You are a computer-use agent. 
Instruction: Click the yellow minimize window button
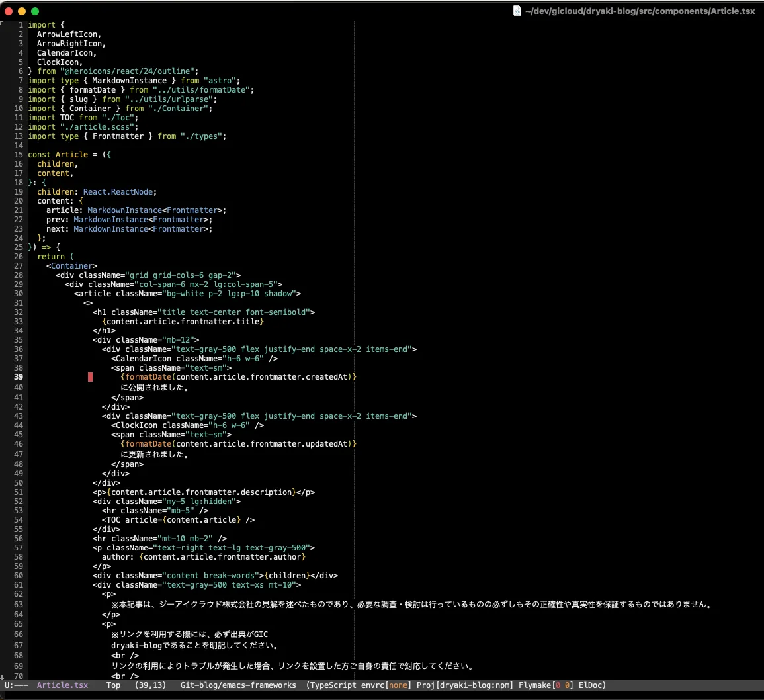pyautogui.click(x=22, y=11)
